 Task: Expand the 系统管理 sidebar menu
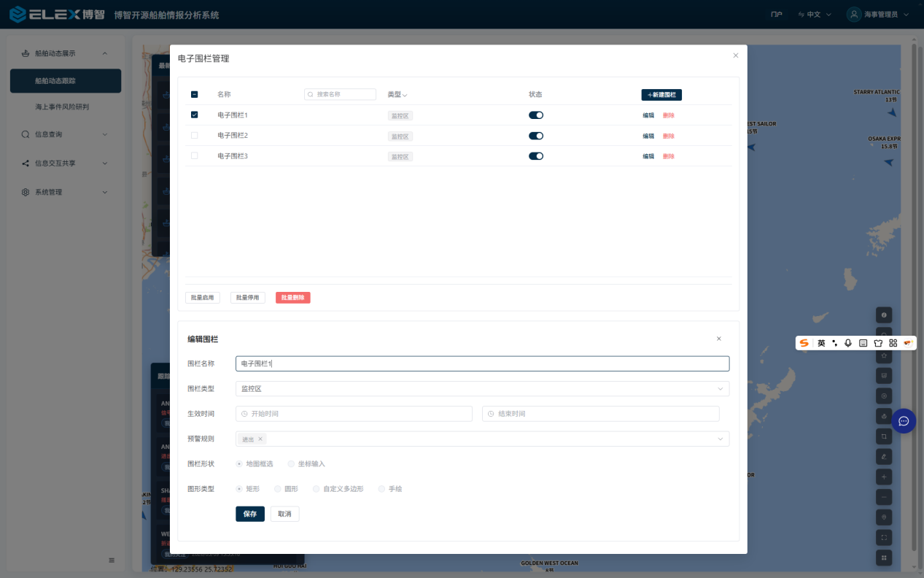(65, 192)
